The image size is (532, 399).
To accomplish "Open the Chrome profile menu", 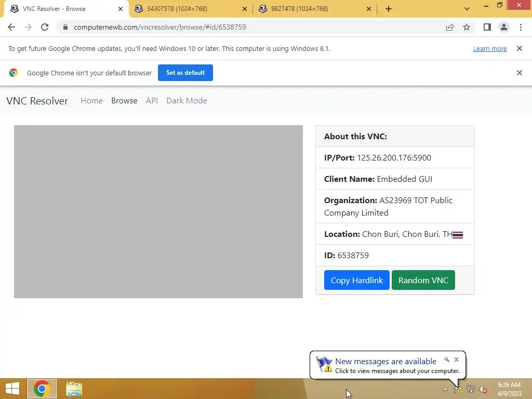I will click(504, 27).
